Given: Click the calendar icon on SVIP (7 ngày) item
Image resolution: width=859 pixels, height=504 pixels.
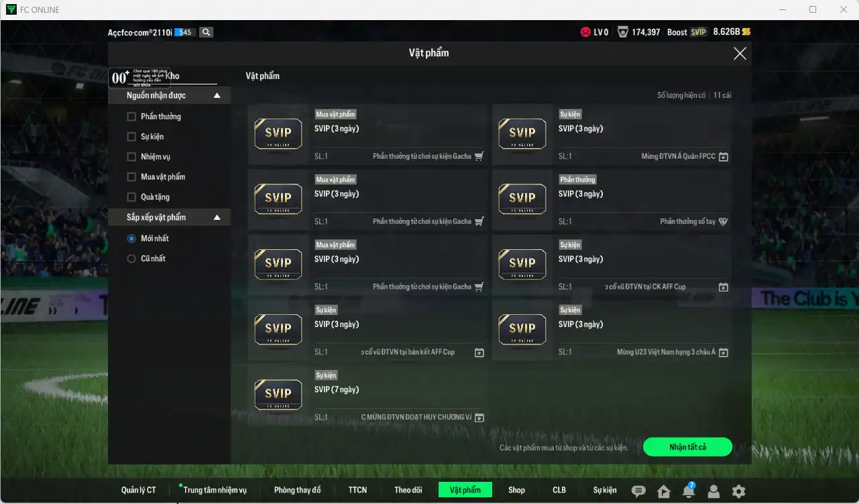Looking at the screenshot, I should pyautogui.click(x=479, y=418).
